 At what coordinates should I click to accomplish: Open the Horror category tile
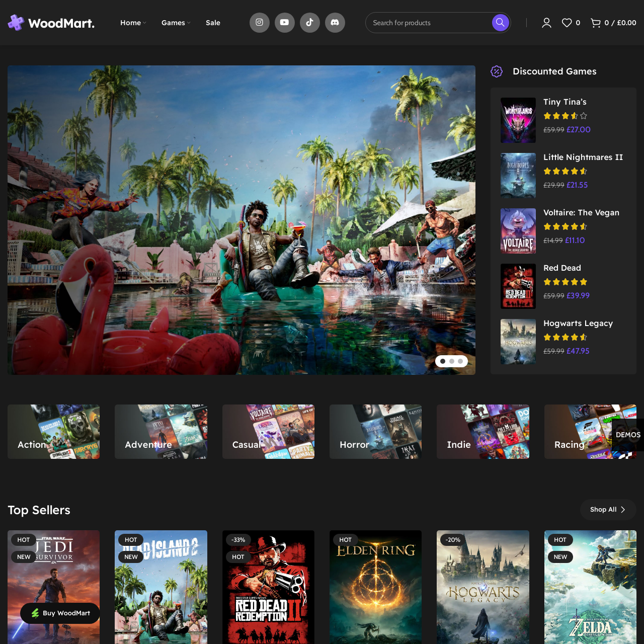click(375, 432)
